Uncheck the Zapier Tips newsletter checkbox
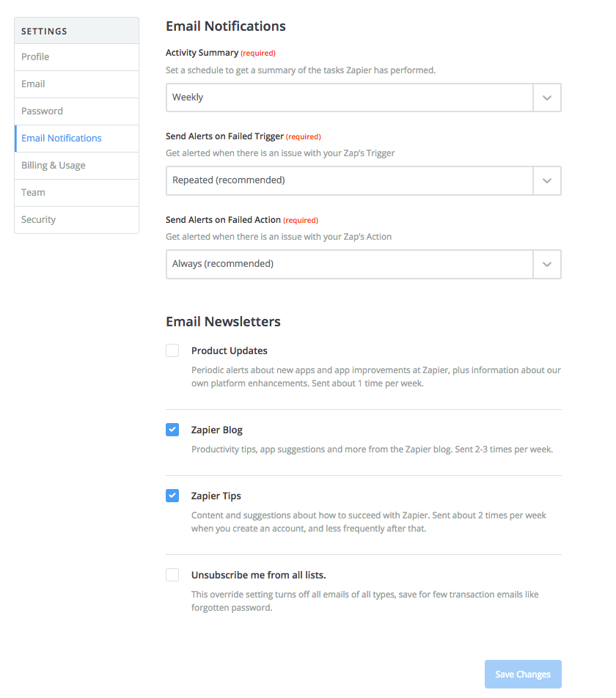Screen dimensions: 616x698 point(172,496)
